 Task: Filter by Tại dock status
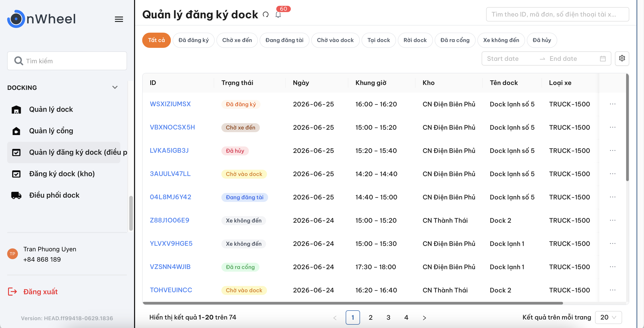tap(379, 40)
